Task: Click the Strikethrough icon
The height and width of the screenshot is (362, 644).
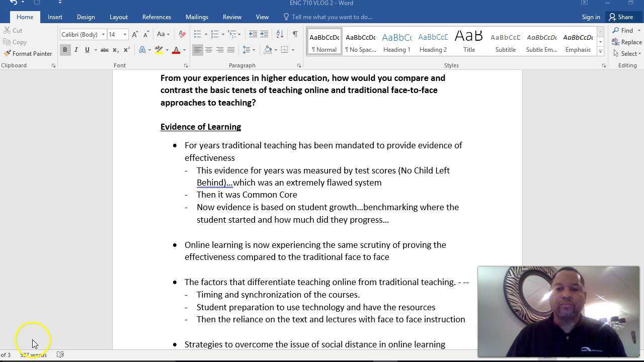Action: point(105,50)
